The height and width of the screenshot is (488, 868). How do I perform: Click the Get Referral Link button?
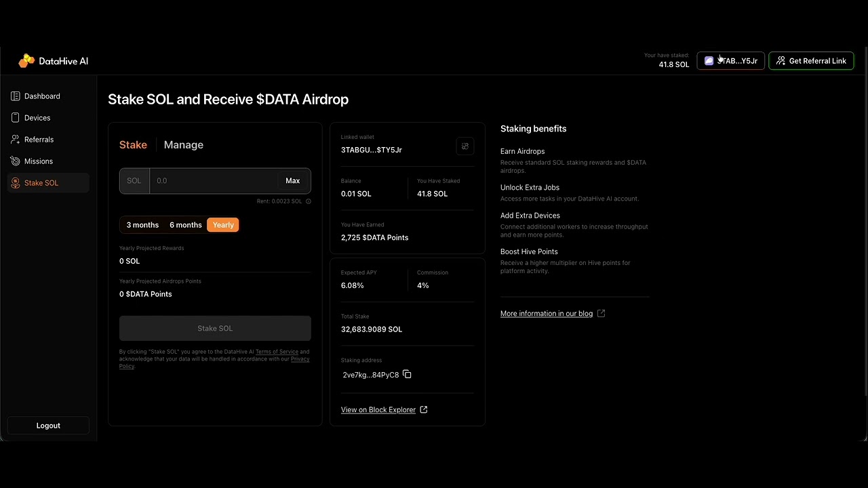811,61
